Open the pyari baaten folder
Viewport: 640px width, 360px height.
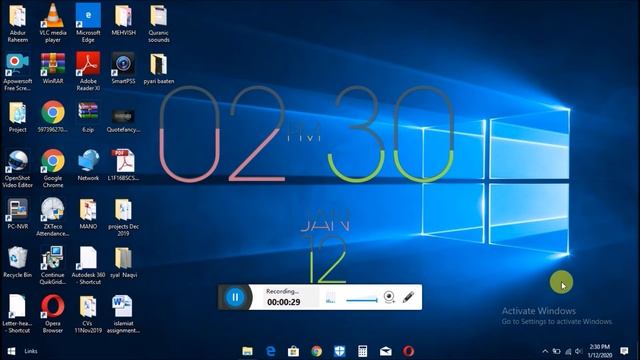[x=158, y=69]
